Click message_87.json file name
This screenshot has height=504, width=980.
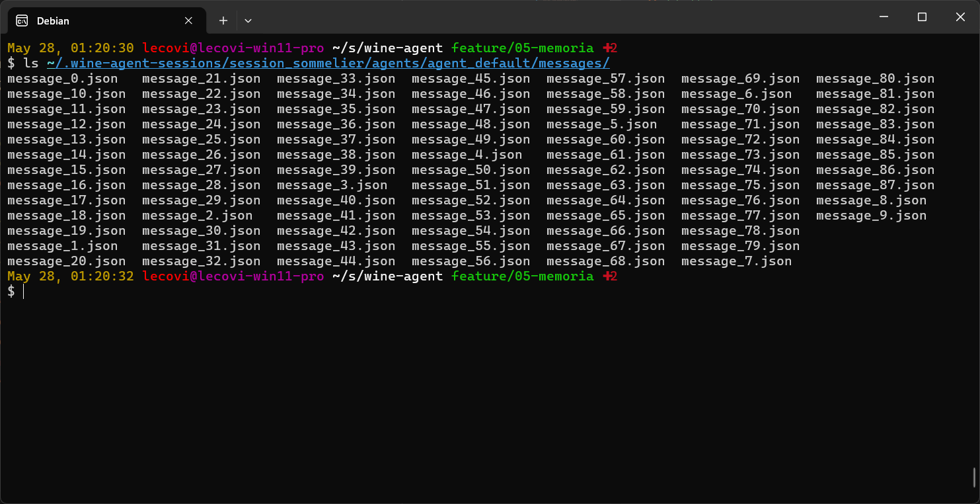[875, 185]
